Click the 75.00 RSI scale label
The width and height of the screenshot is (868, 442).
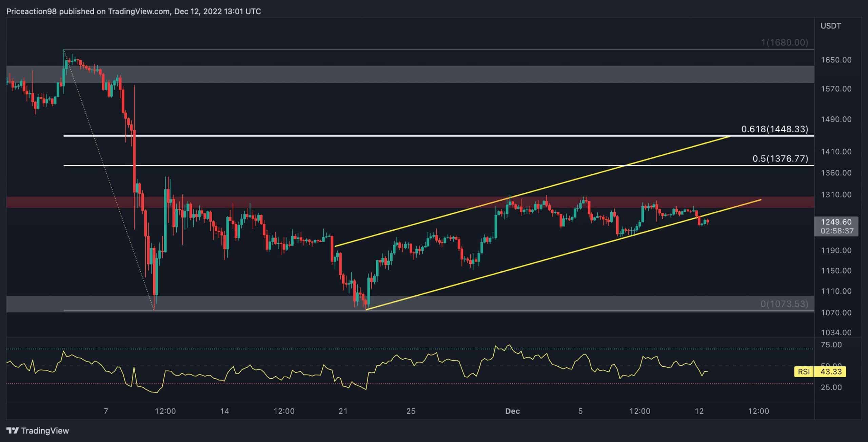click(831, 345)
